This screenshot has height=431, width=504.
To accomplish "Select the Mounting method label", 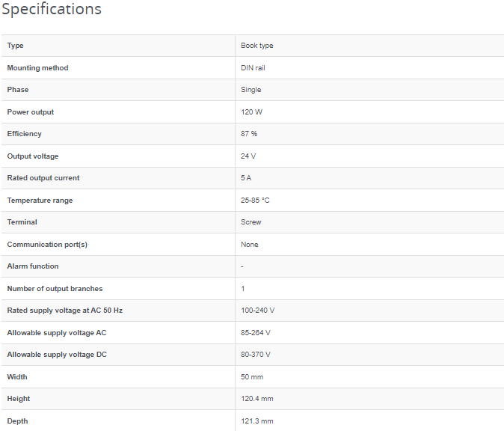I will (37, 68).
